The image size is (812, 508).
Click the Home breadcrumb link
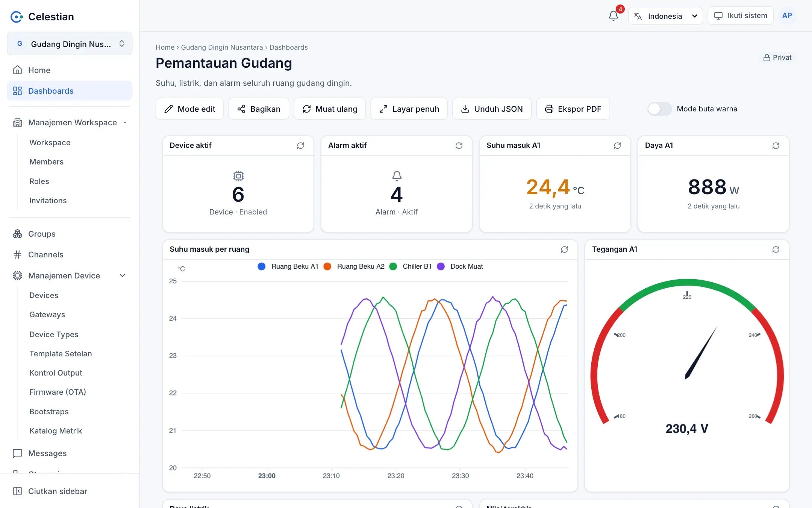click(x=165, y=47)
